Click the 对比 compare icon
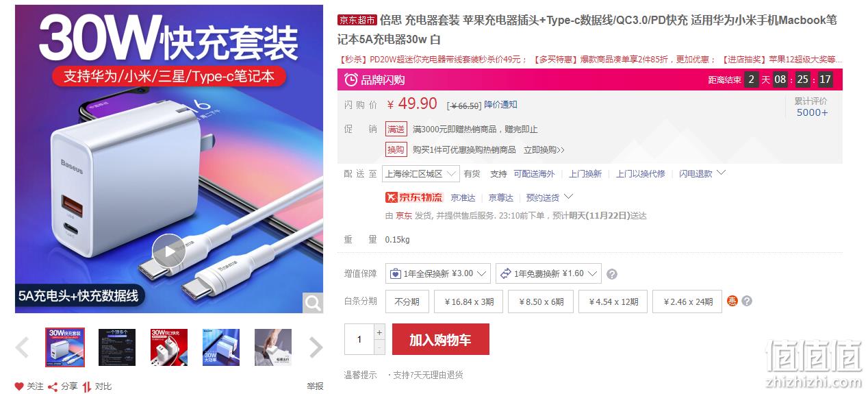Image resolution: width=868 pixels, height=394 pixels. 87,386
